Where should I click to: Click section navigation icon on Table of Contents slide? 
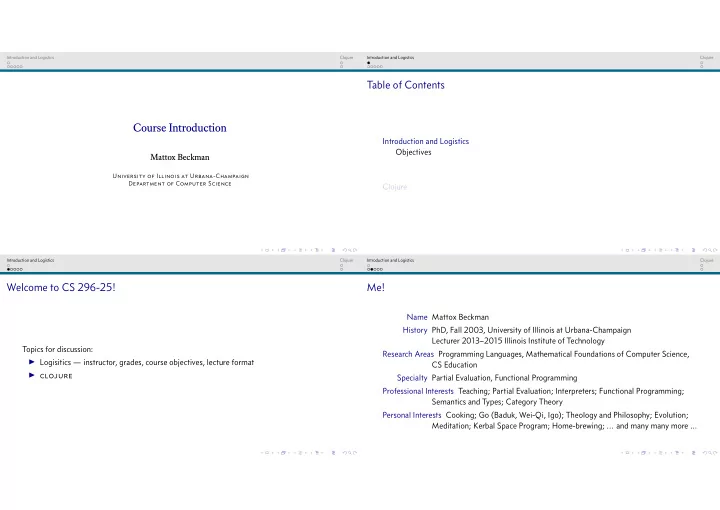point(677,250)
